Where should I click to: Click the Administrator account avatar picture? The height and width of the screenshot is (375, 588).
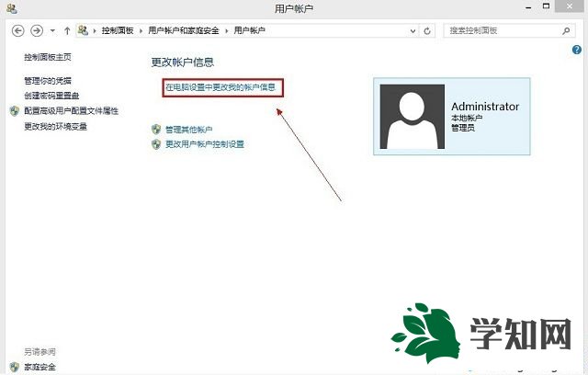(413, 116)
